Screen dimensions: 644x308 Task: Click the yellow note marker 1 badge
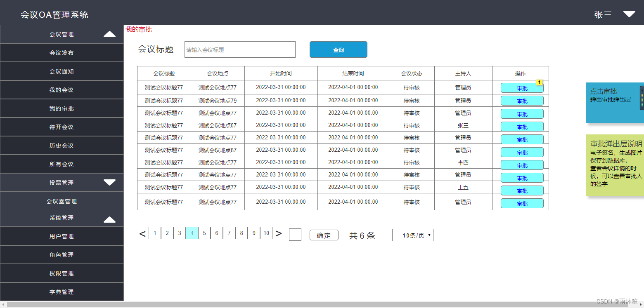[x=539, y=83]
